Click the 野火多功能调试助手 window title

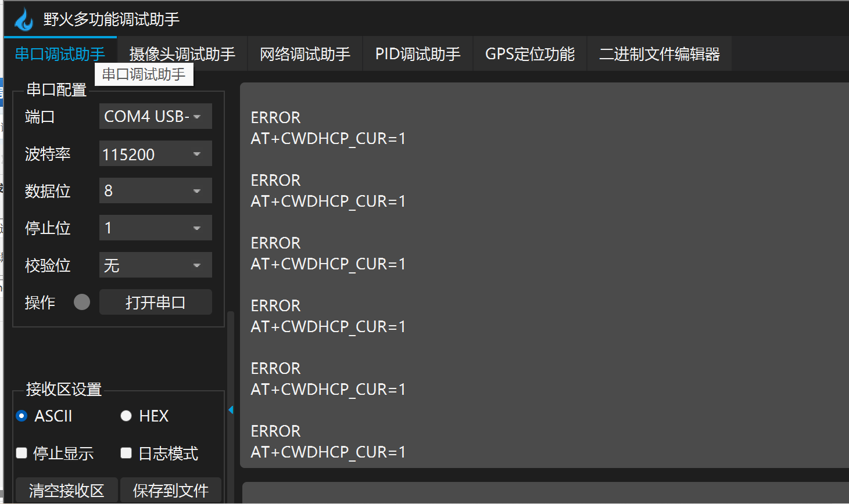[x=112, y=19]
